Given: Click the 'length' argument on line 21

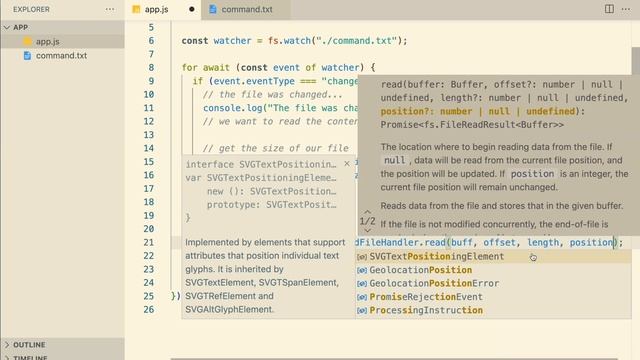Looking at the screenshot, I should pos(543,242).
